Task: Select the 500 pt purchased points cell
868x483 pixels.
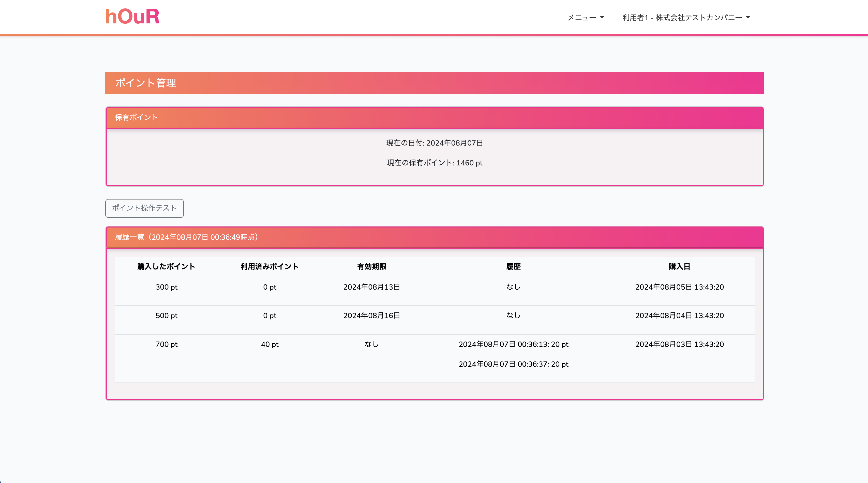Action: click(167, 316)
